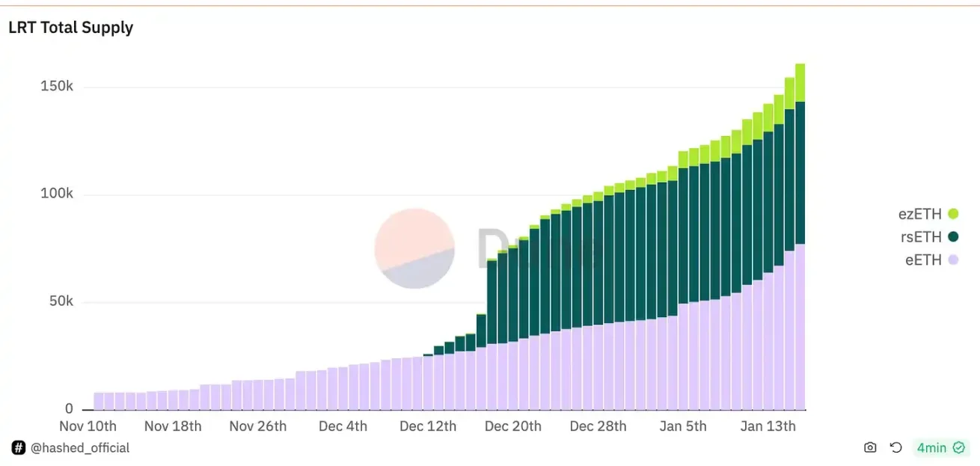Toggle the ezETH legend dot
This screenshot has width=980, height=466.
952,214
